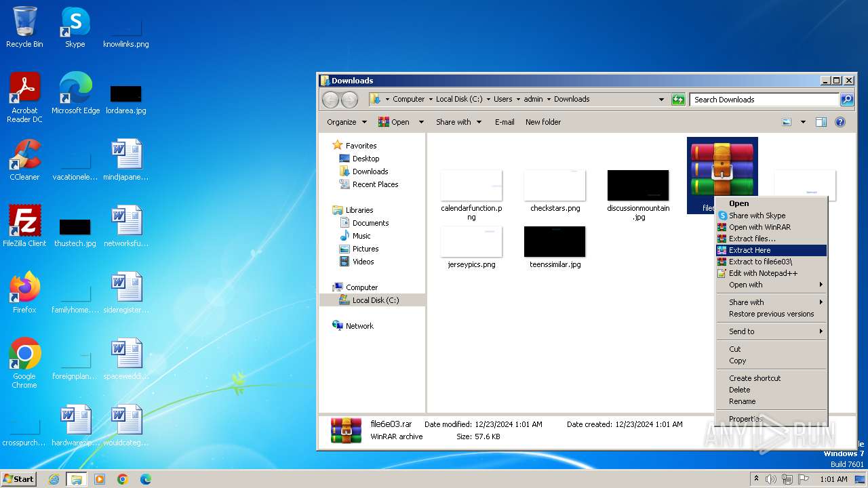Open Recent Places in sidebar
This screenshot has width=868, height=488.
(x=375, y=184)
